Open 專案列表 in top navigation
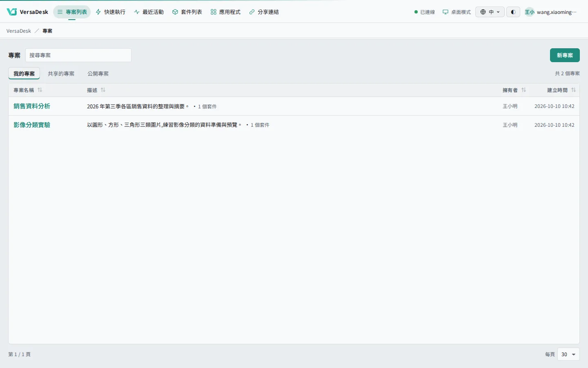This screenshot has width=588, height=368. click(x=72, y=12)
